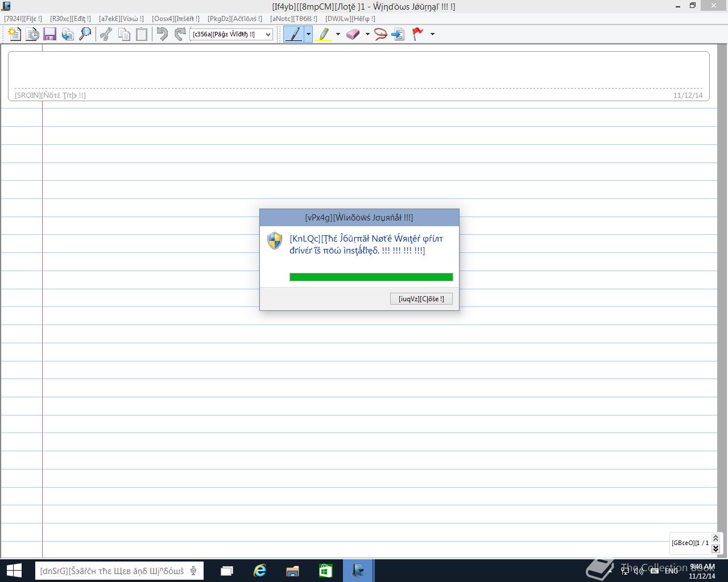The height and width of the screenshot is (582, 728).
Task: Open the Tools menu
Action: point(293,19)
